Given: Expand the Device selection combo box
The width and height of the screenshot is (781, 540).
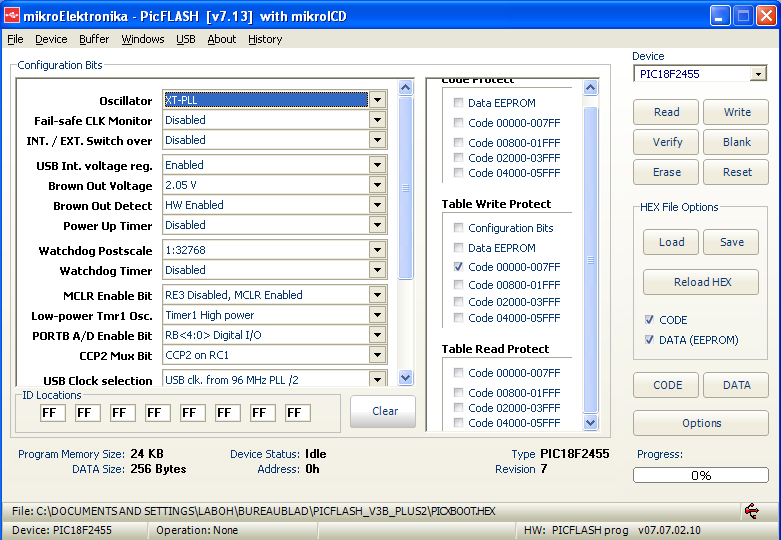Looking at the screenshot, I should [757, 74].
